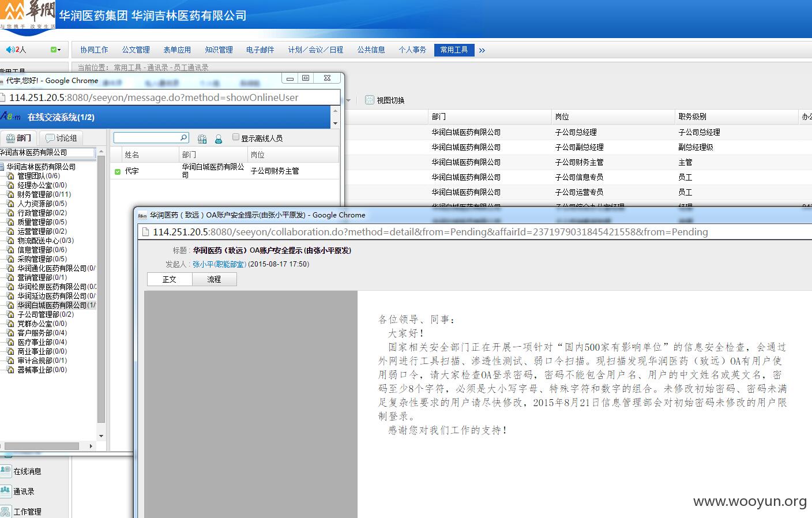Open the 个人事务 menu
This screenshot has height=518, width=812.
[x=412, y=50]
